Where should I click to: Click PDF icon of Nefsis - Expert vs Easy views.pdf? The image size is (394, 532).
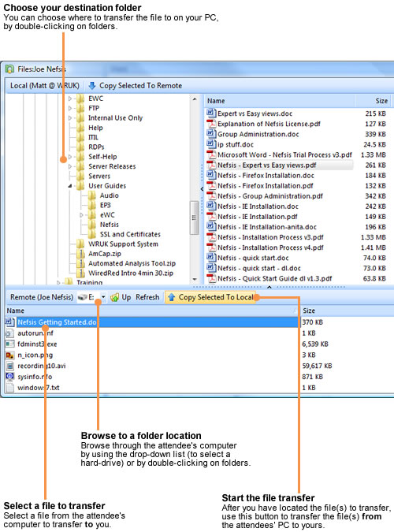211,165
